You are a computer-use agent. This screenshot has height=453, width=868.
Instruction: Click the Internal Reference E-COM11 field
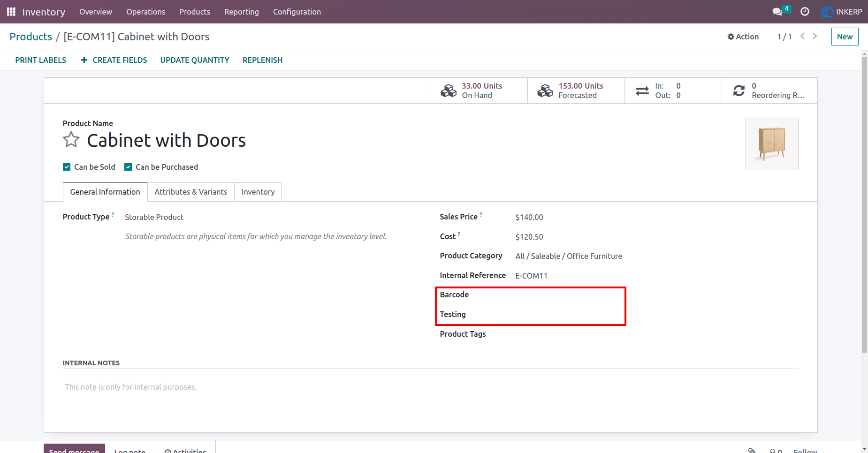[532, 276]
